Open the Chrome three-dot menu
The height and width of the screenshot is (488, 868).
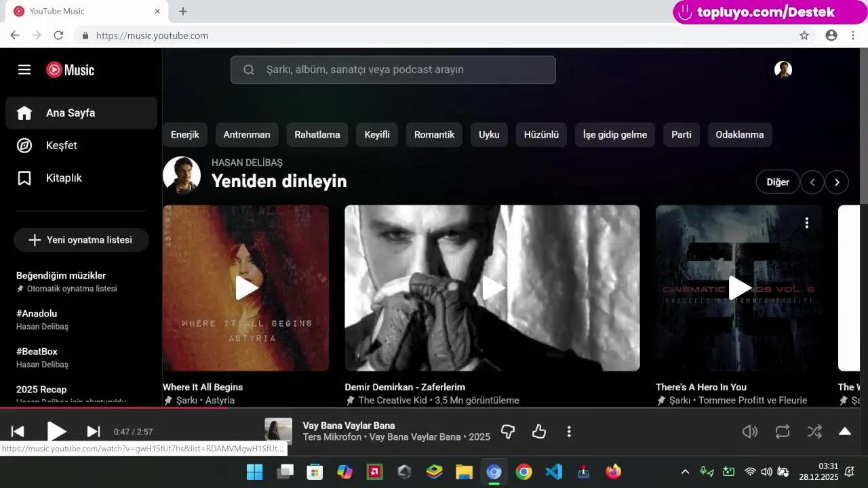(x=853, y=35)
